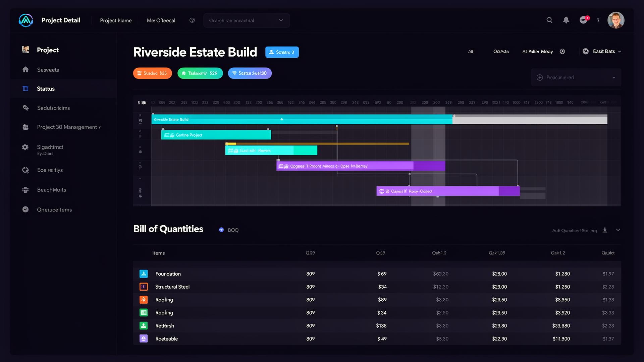Open the Preacuniered dropdown
644x362 pixels.
[x=576, y=77]
